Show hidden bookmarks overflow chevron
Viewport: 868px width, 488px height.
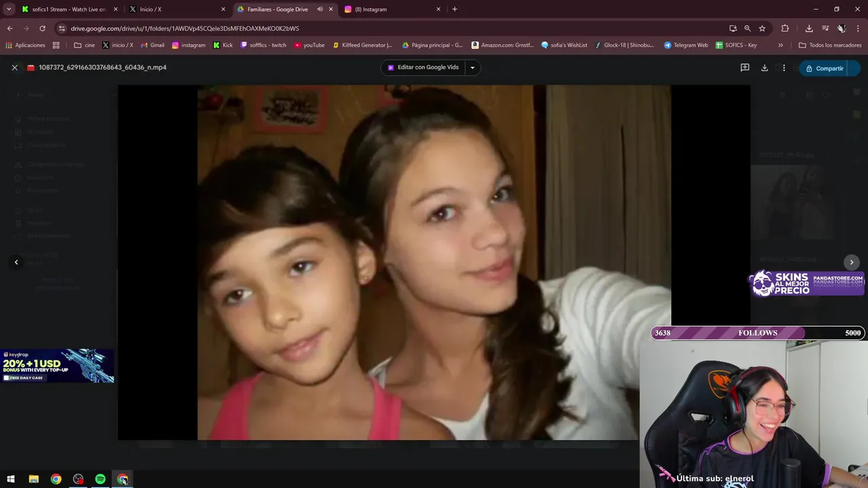[x=781, y=45]
